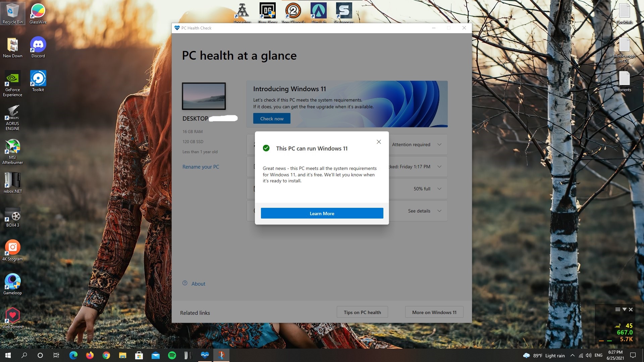The width and height of the screenshot is (644, 362).
Task: Open Firefox from the taskbar
Action: (x=90, y=355)
